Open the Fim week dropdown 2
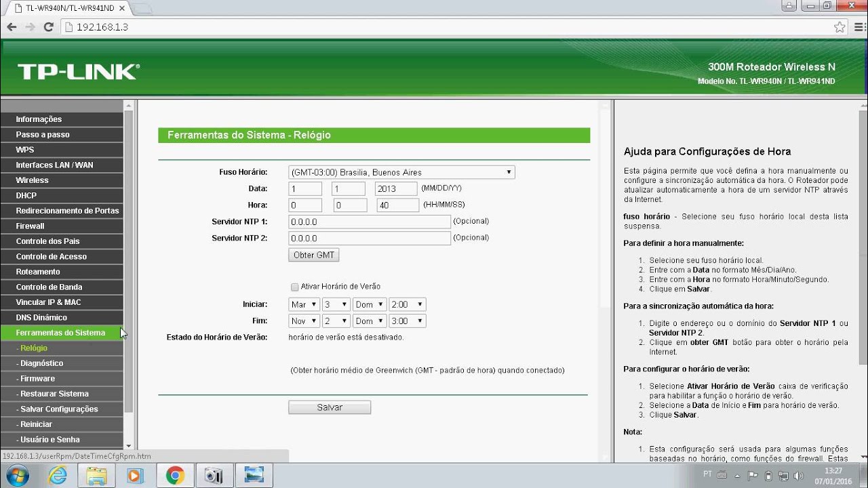This screenshot has width=868, height=488. 335,321
